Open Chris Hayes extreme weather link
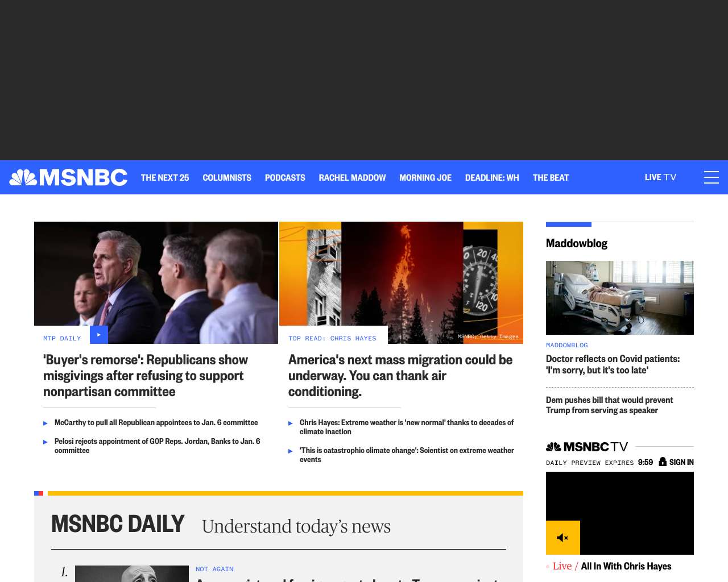 407,427
